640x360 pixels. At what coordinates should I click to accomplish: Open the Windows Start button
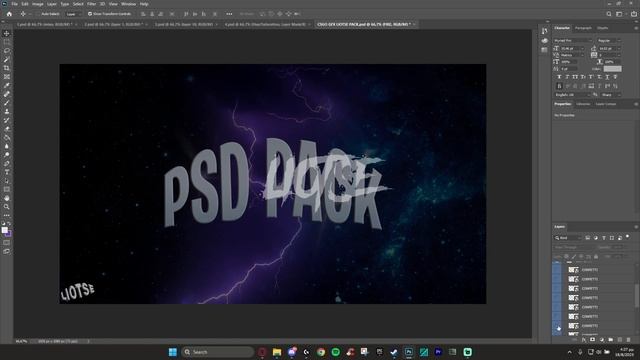173,352
